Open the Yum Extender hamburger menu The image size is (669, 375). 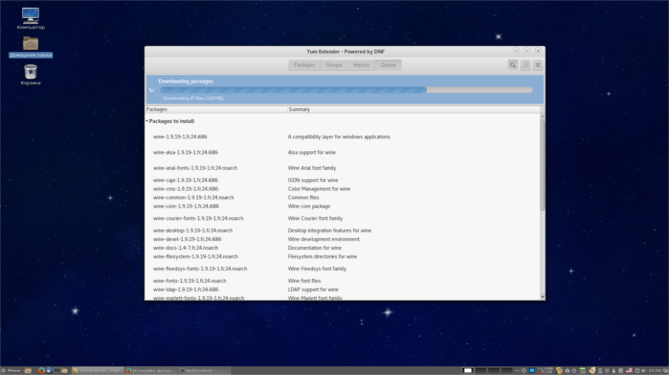(538, 65)
